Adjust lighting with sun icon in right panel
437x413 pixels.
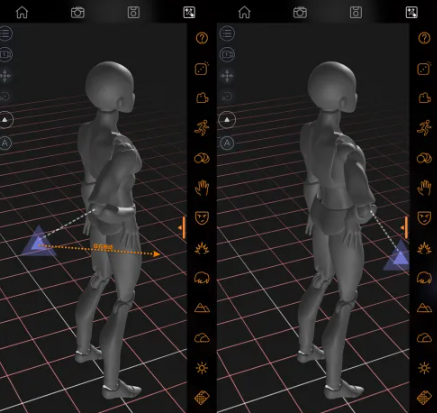click(x=424, y=368)
